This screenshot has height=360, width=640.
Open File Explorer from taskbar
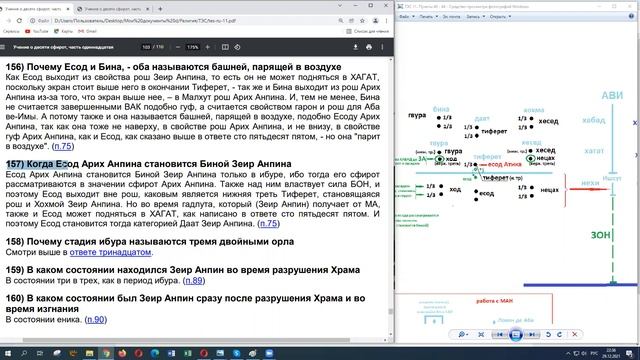pos(89,353)
